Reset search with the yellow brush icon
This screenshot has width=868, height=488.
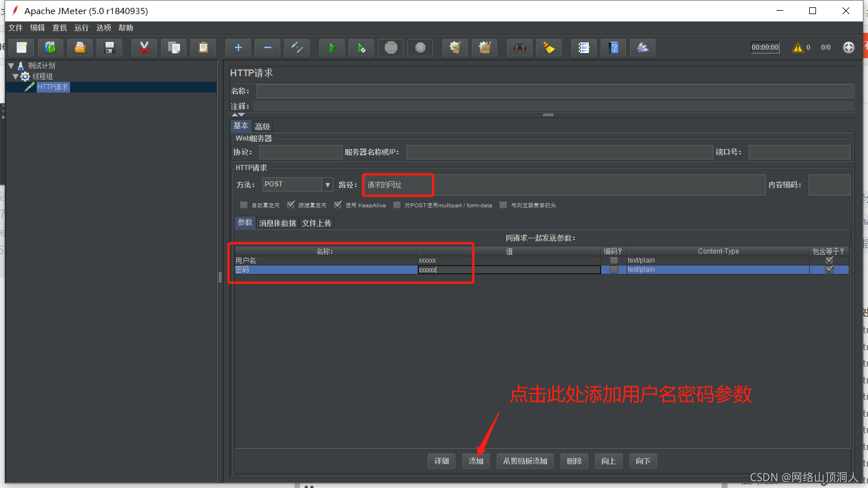pyautogui.click(x=549, y=47)
